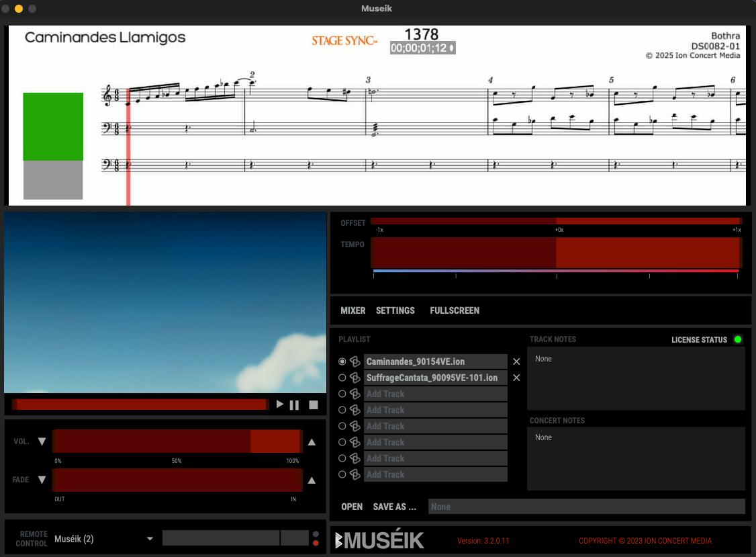The height and width of the screenshot is (557, 756).
Task: Open the MIXER panel
Action: [353, 310]
